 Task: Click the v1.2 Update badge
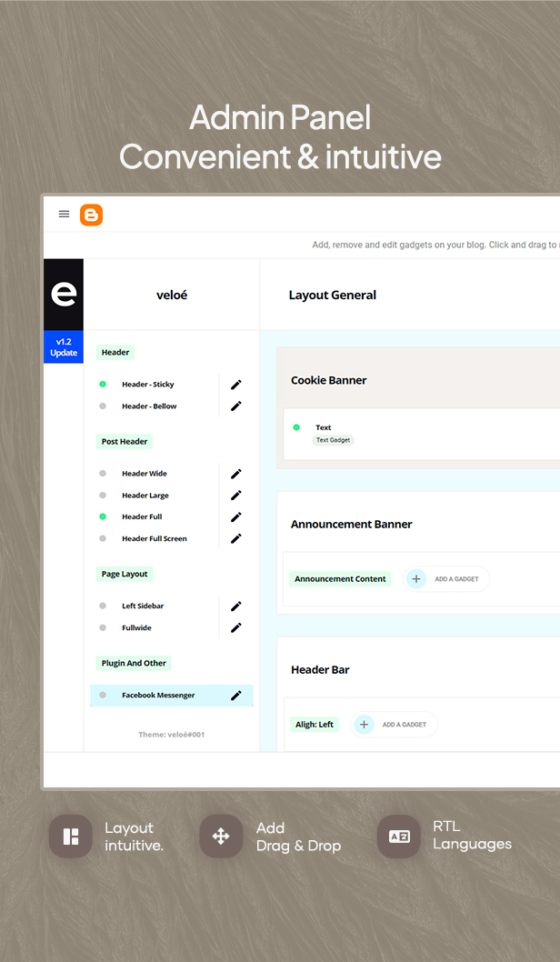pyautogui.click(x=64, y=347)
